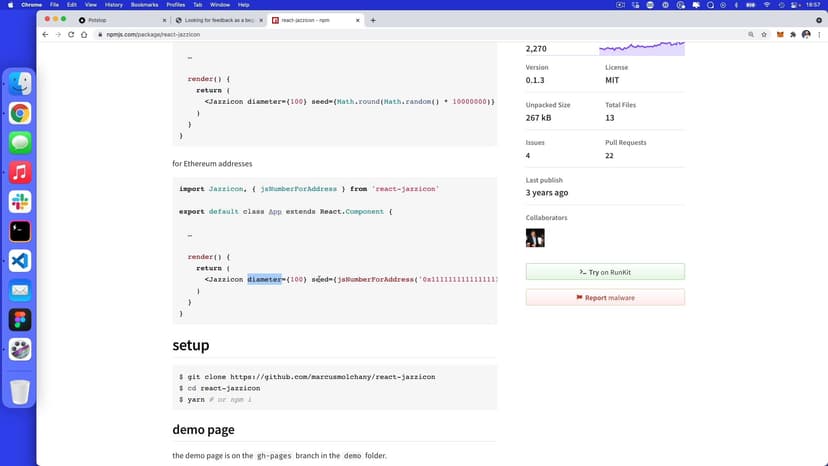Open new browser tab with plus

373,20
